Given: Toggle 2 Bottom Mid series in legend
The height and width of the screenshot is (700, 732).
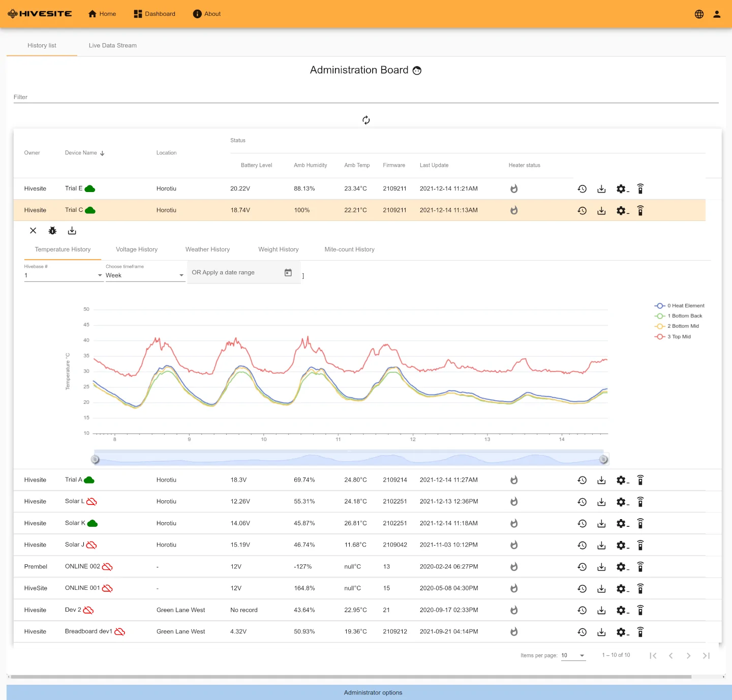Looking at the screenshot, I should tap(677, 326).
